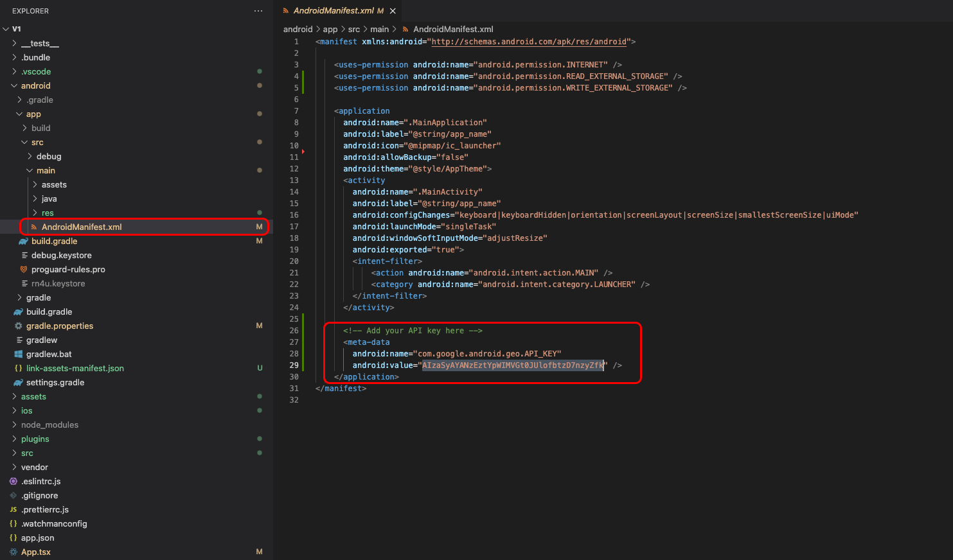Screen dimensions: 953x560
Task: Expand the ios folder
Action: click(14, 411)
